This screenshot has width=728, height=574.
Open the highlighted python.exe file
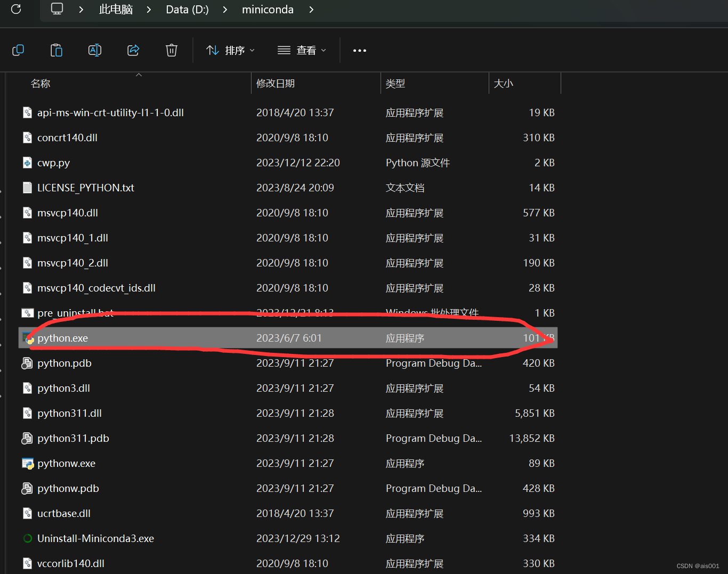tap(62, 337)
